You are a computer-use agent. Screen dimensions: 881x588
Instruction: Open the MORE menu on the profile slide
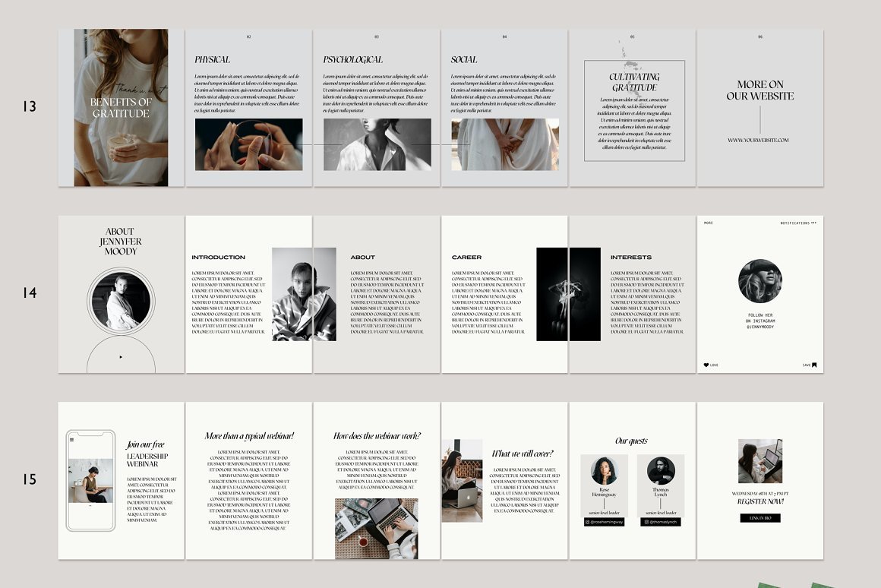[709, 223]
